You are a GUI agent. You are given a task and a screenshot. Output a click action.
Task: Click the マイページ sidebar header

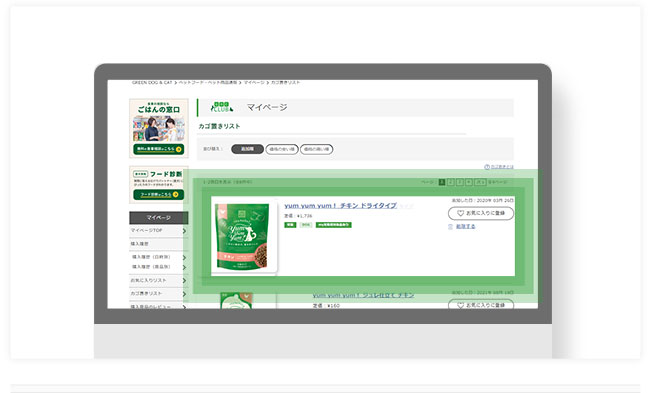coord(159,218)
